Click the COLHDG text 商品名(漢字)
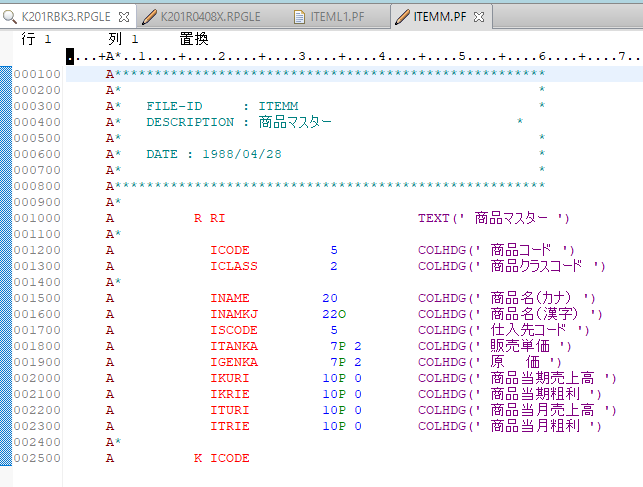The image size is (643, 487). [534, 314]
